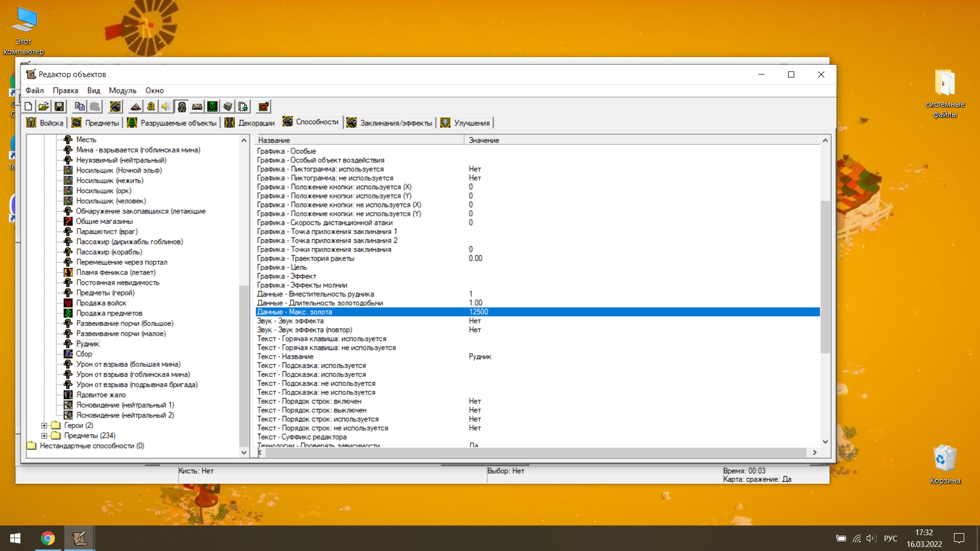
Task: Click the tree panel scroll down arrow
Action: tap(244, 453)
